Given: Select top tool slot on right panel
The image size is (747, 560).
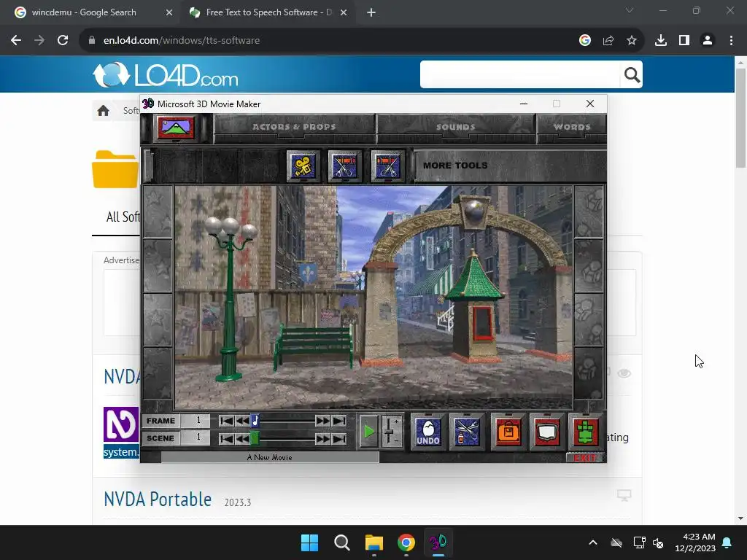Looking at the screenshot, I should point(589,211).
